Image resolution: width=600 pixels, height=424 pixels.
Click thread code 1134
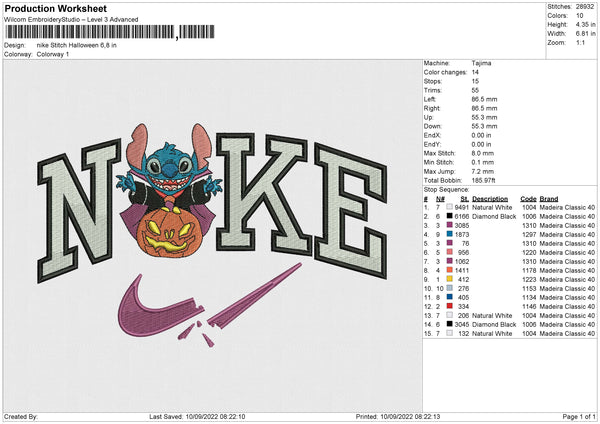pyautogui.click(x=529, y=297)
